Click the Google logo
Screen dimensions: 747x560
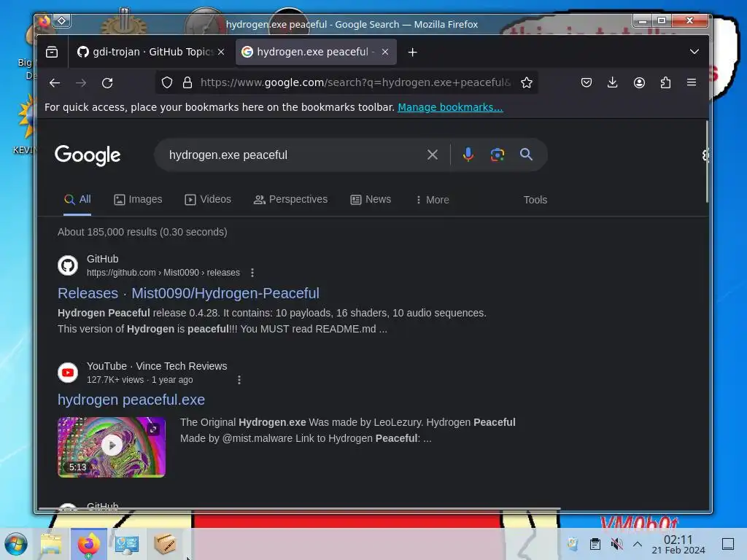click(88, 155)
